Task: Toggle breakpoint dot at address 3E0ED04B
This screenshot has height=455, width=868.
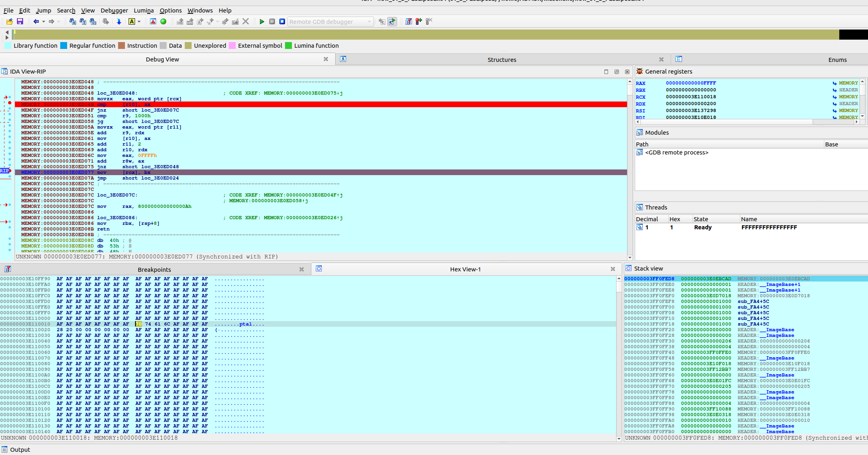Action: (10, 103)
